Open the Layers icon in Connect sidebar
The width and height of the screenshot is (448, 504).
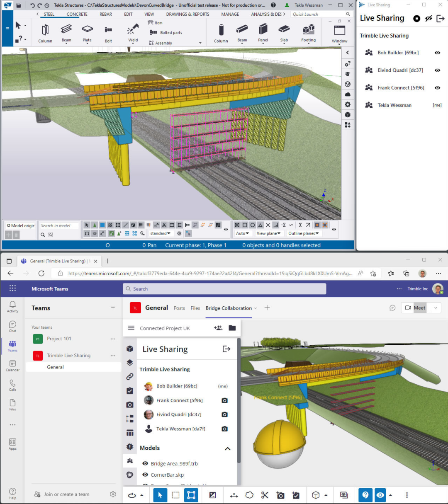tap(130, 363)
